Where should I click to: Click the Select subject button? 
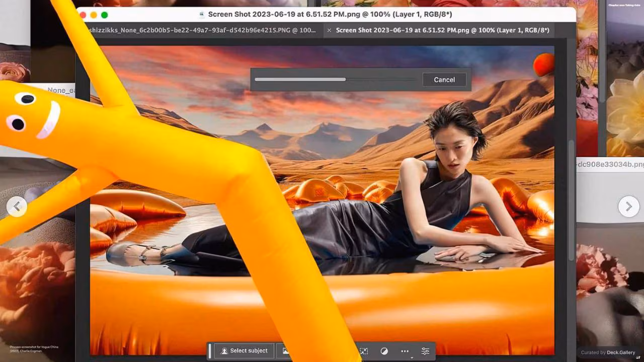[x=244, y=351]
